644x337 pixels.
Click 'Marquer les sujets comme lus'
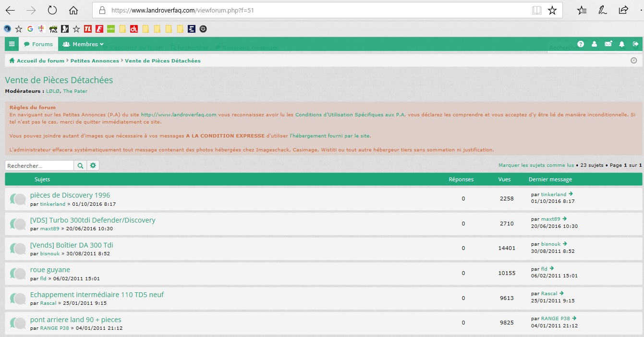coord(536,165)
